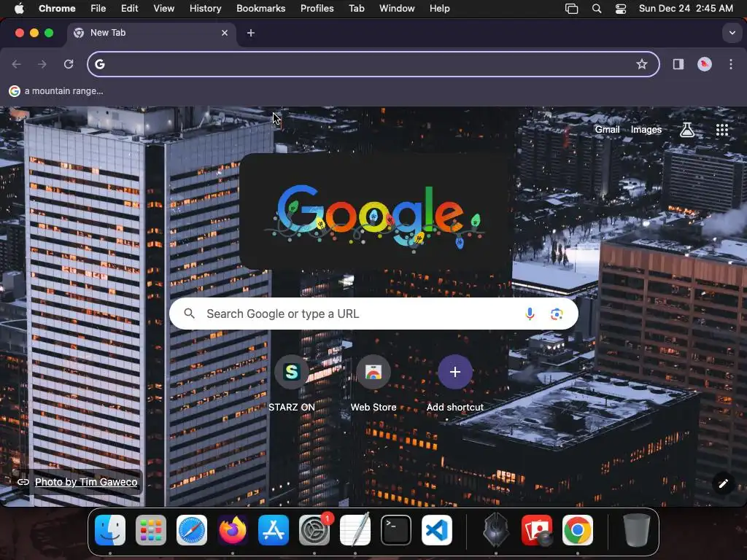Launch Visual Studio Code from Dock
Image resolution: width=747 pixels, height=560 pixels.
click(x=437, y=530)
